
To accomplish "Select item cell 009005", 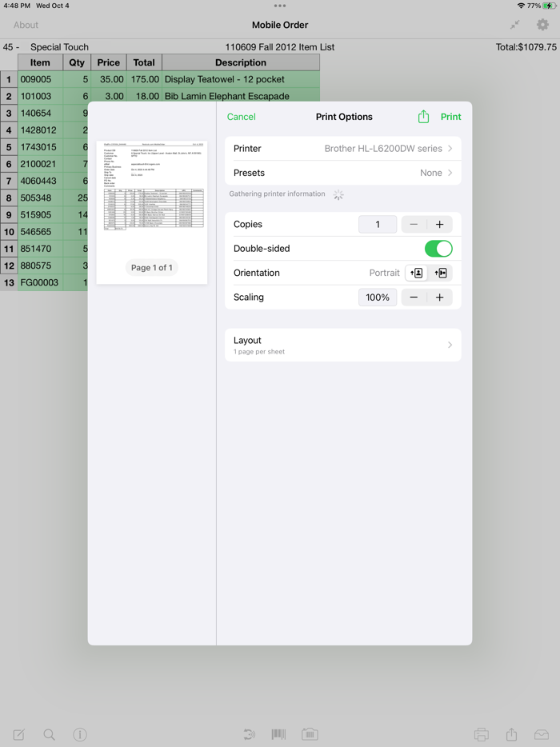I will [x=40, y=79].
